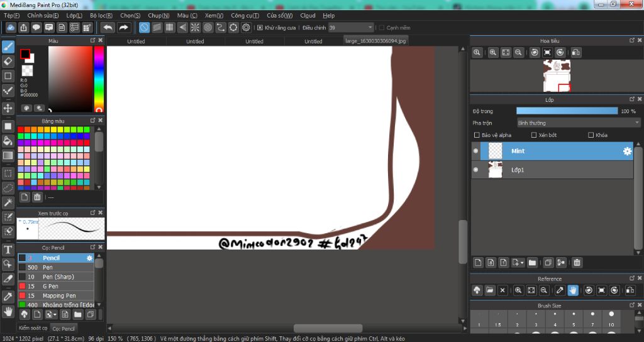Turn off snap with the circle-slash icon
The image size is (644, 342).
pos(144,28)
